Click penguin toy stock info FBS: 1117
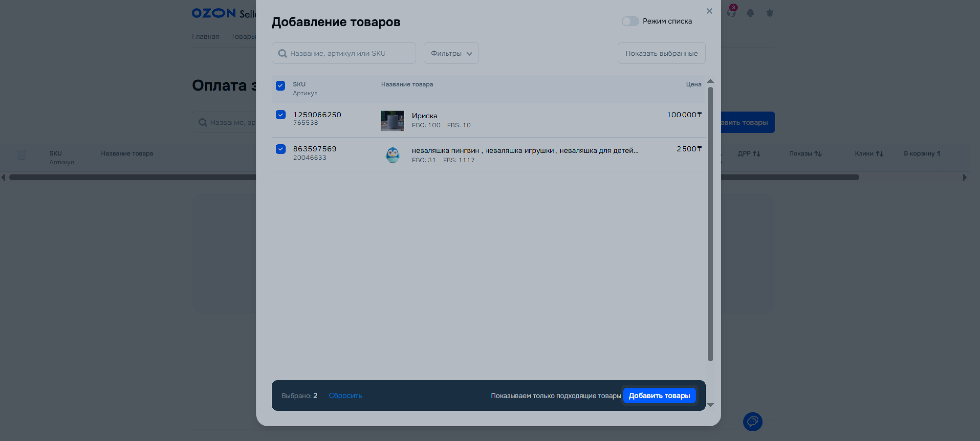Screen dimensions: 980x441 tap(459, 160)
